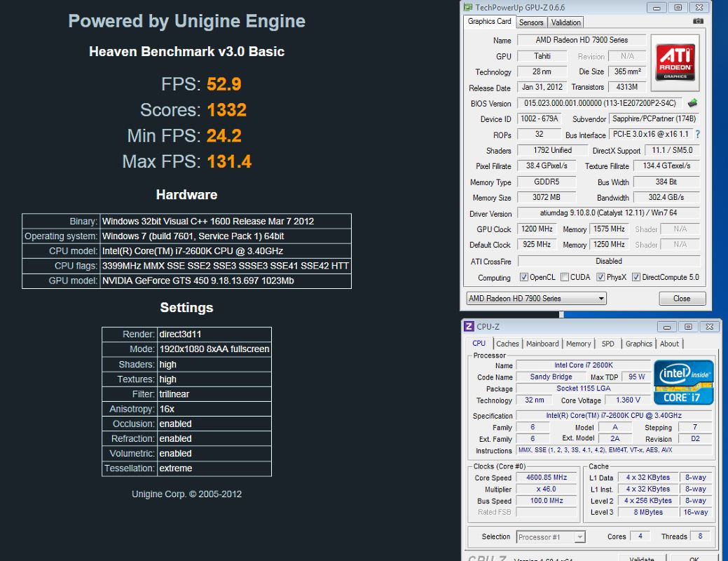
Task: Minimize the CPU-Z window
Action: coord(667,327)
